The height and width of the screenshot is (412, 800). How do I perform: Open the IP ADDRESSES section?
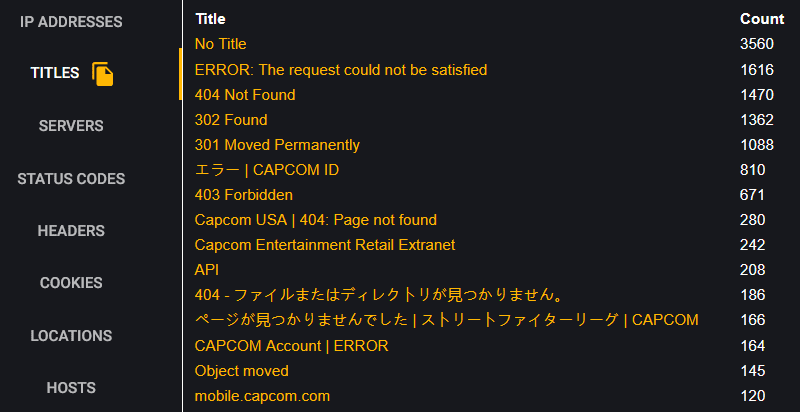pyautogui.click(x=71, y=22)
